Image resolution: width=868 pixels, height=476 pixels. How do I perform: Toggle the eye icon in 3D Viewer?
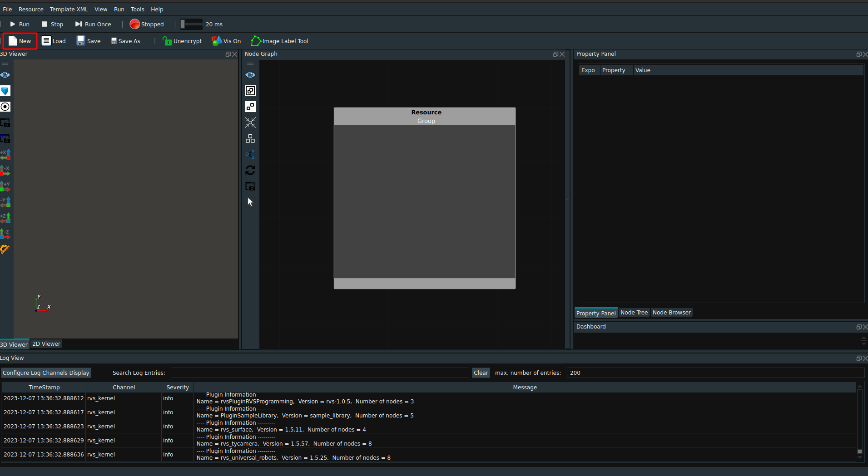point(5,75)
